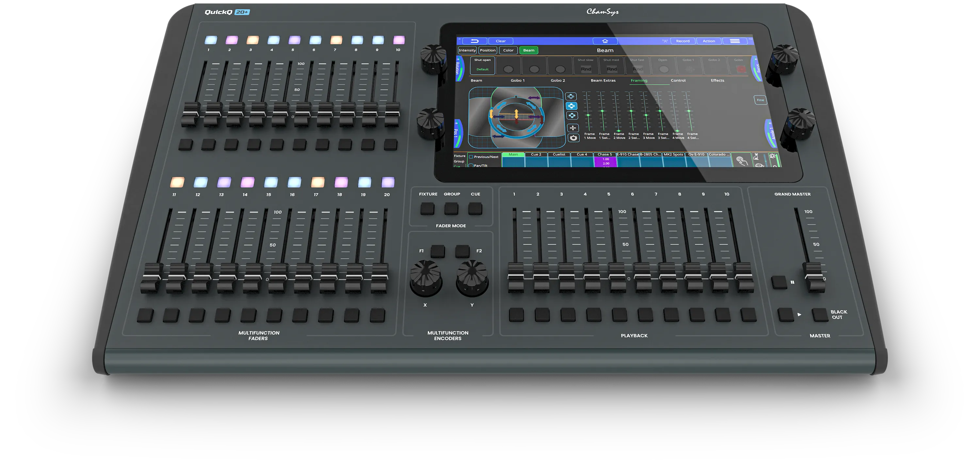
Task: Hit the hardware pause button
Action: pyautogui.click(x=779, y=282)
